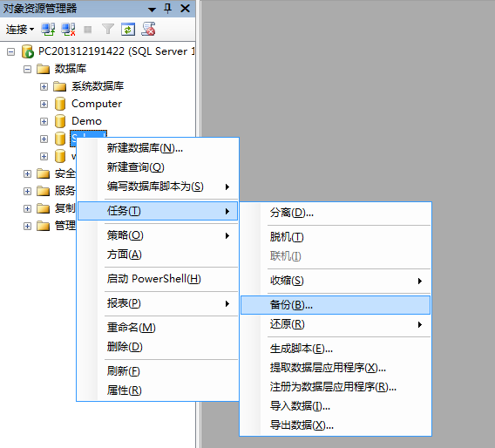Screen dimensions: 495x448
Task: Click the refresh toolbar icon
Action: point(128,30)
